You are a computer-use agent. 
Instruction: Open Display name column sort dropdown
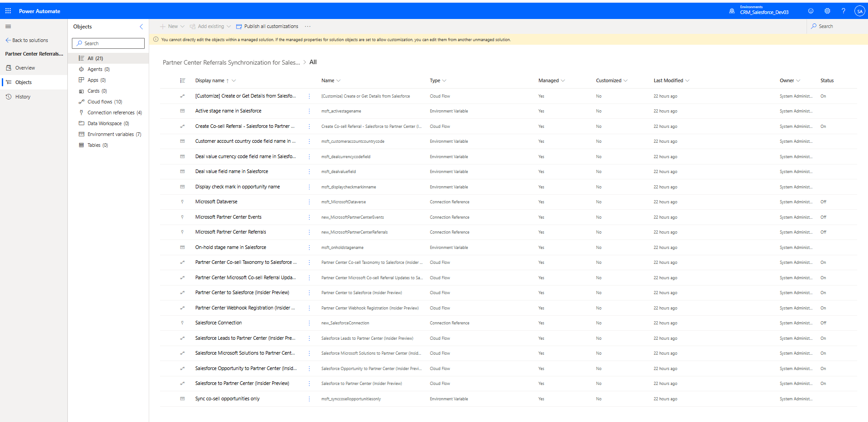pyautogui.click(x=234, y=80)
